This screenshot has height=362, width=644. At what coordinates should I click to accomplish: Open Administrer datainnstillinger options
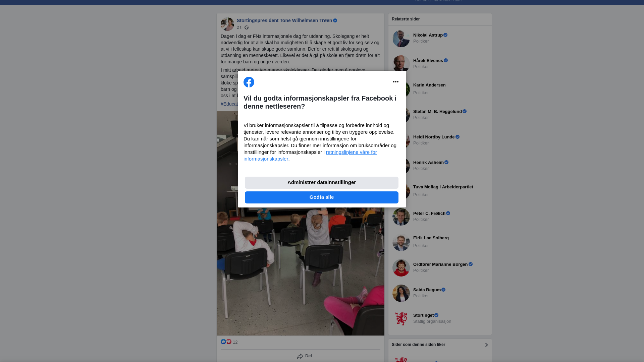click(322, 183)
